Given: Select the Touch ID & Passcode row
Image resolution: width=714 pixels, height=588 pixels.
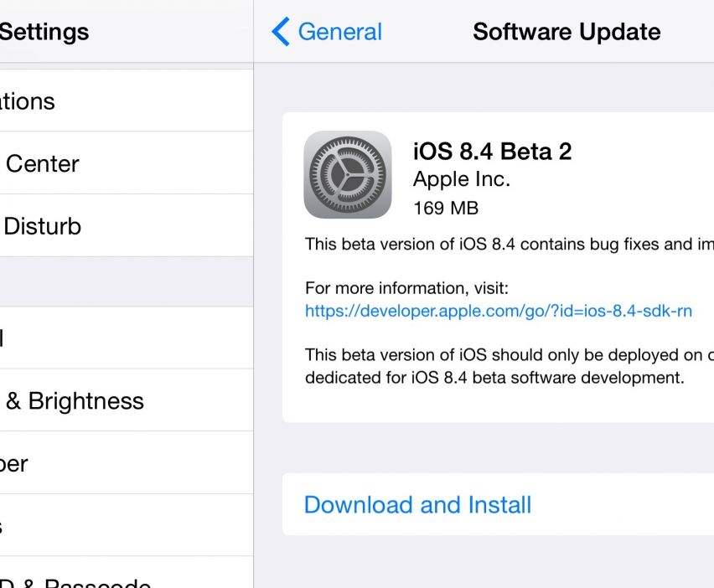Looking at the screenshot, I should pyautogui.click(x=75, y=580).
